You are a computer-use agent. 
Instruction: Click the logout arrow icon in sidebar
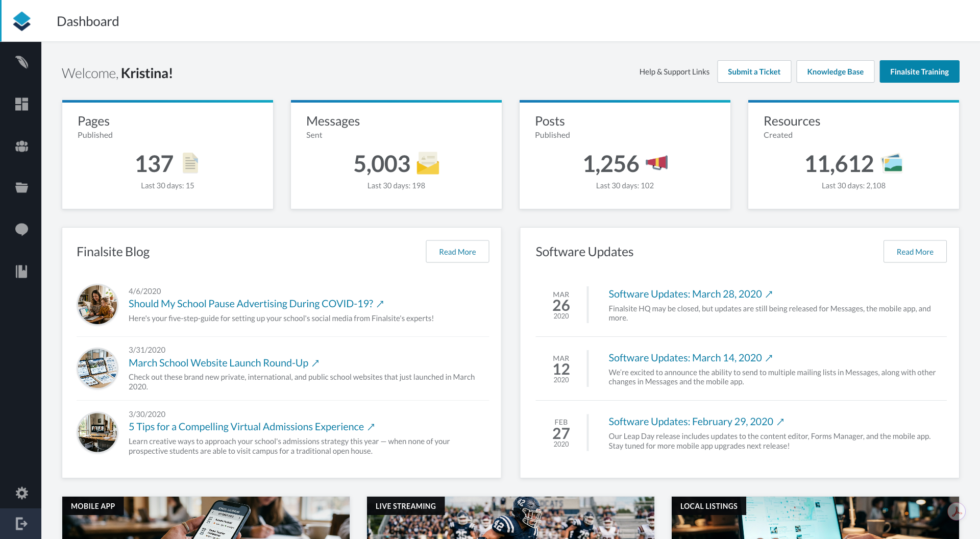coord(21,524)
